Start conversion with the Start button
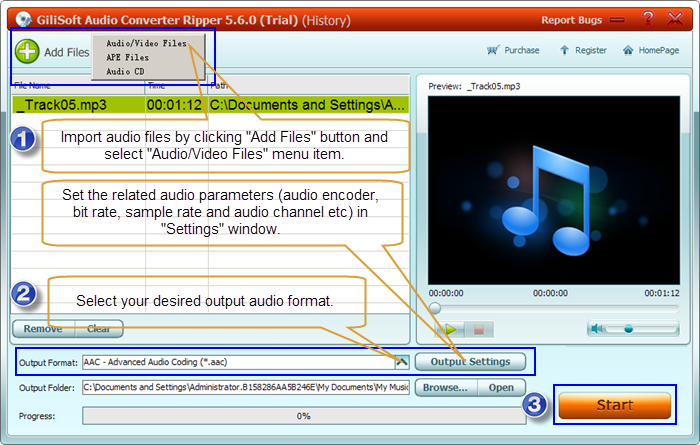The height and width of the screenshot is (445, 700). 614,405
